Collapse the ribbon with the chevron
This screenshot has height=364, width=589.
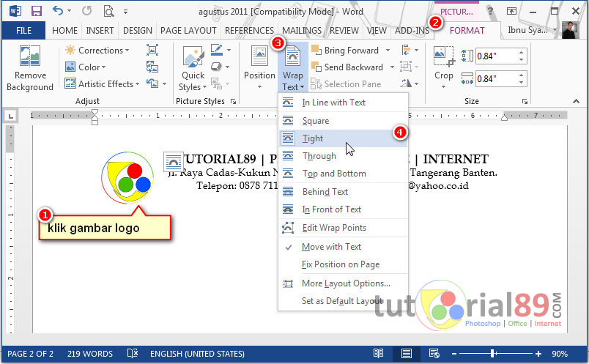(576, 101)
